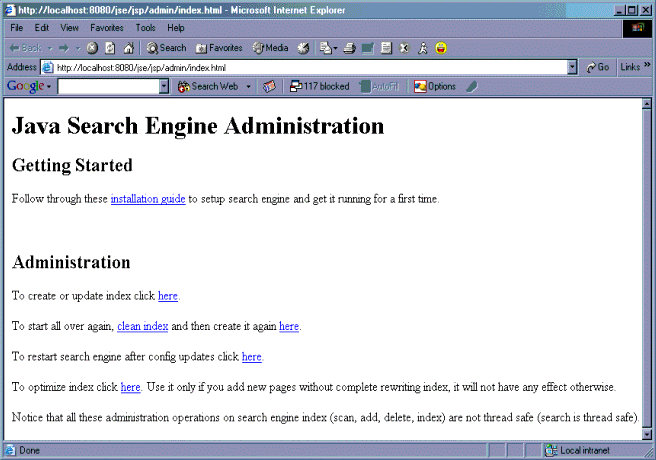The width and height of the screenshot is (656, 460).
Task: Open the Favorites menu
Action: click(x=107, y=28)
